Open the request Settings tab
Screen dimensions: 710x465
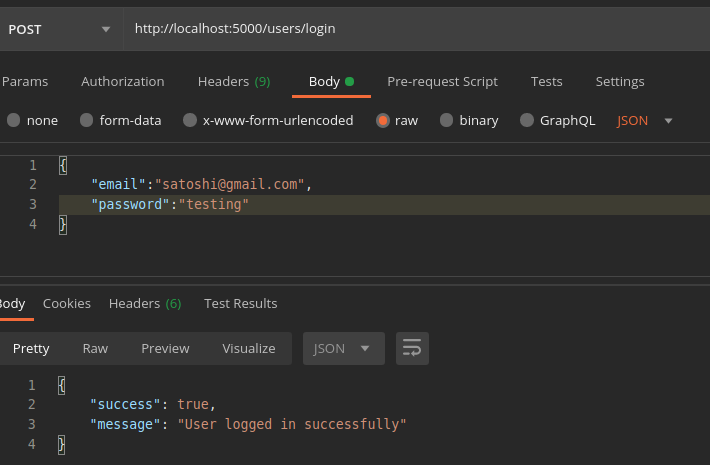point(619,81)
